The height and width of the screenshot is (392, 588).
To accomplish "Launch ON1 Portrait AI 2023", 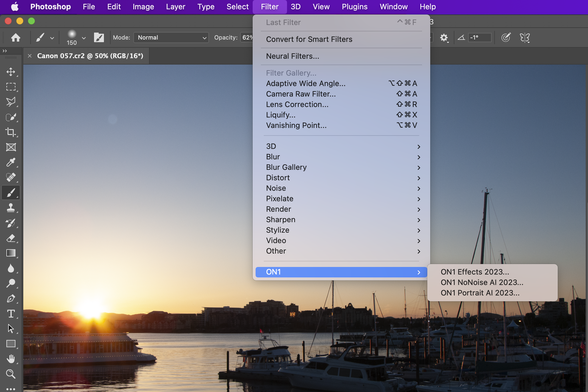I will coord(493,293).
